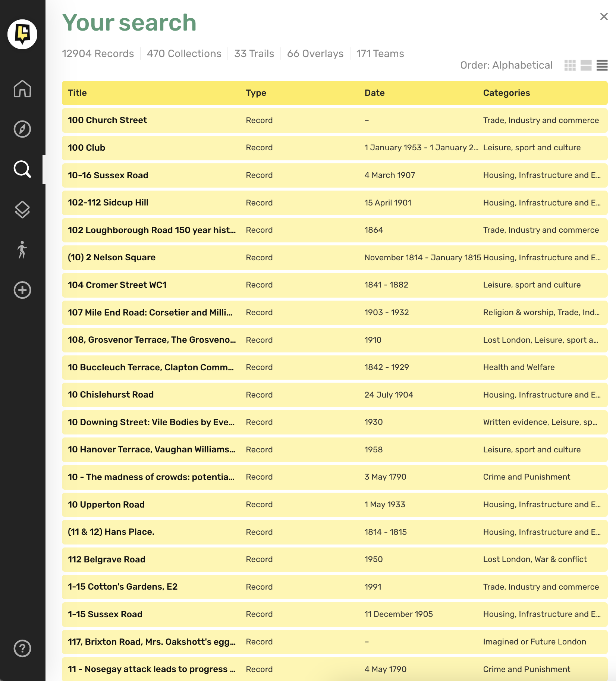This screenshot has height=681, width=616.
Task: Click the plus add record icon
Action: [22, 290]
